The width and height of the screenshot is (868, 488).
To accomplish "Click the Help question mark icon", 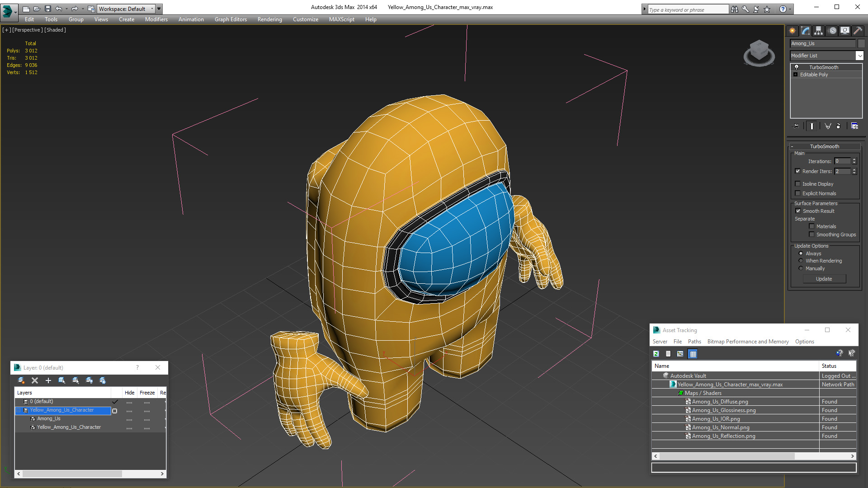I will [x=783, y=9].
